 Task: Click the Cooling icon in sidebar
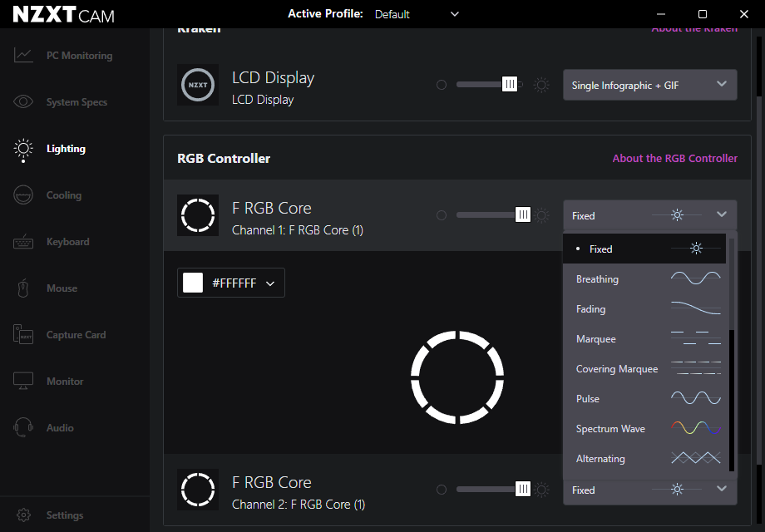[x=23, y=195]
